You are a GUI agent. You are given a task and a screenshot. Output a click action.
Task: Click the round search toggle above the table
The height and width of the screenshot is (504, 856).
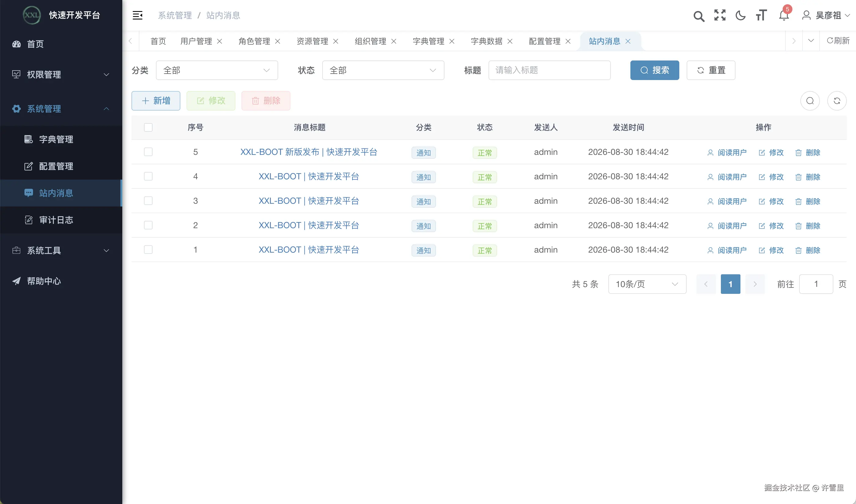[810, 101]
